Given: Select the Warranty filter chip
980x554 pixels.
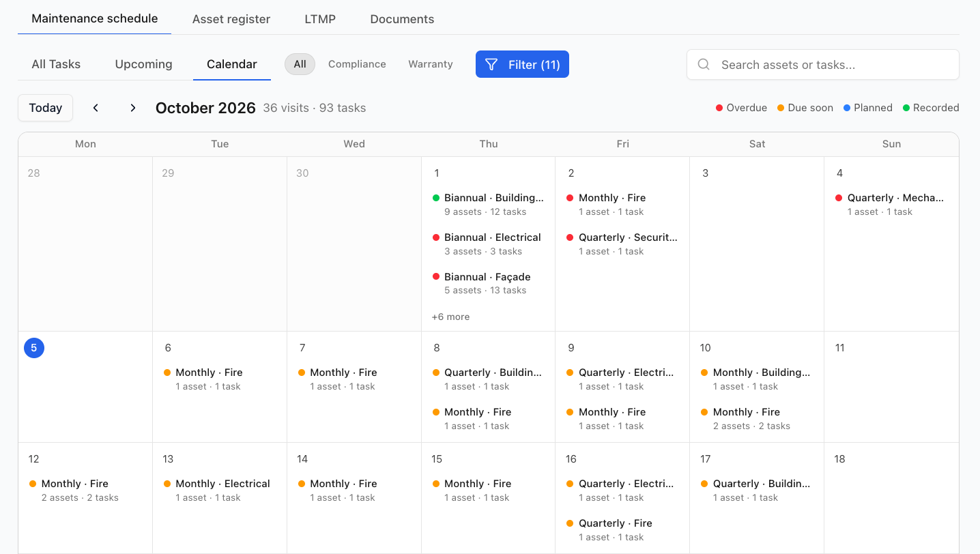Looking at the screenshot, I should (x=431, y=64).
